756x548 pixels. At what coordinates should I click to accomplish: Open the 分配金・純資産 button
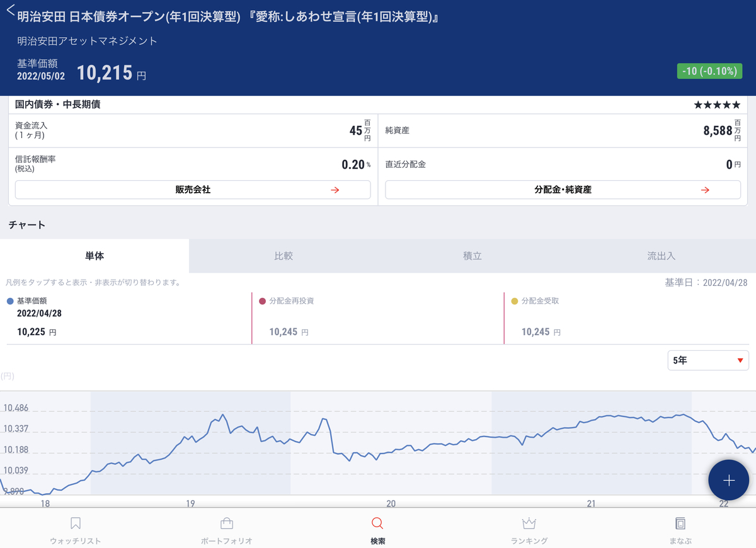click(x=563, y=190)
